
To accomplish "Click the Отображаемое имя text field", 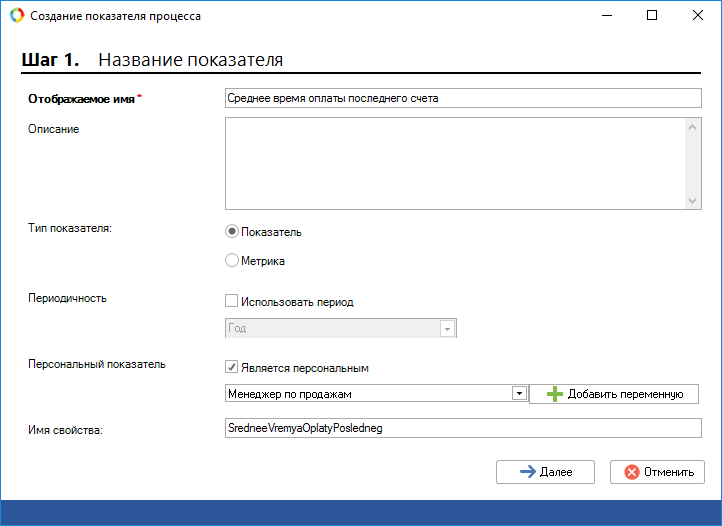I will 464,98.
